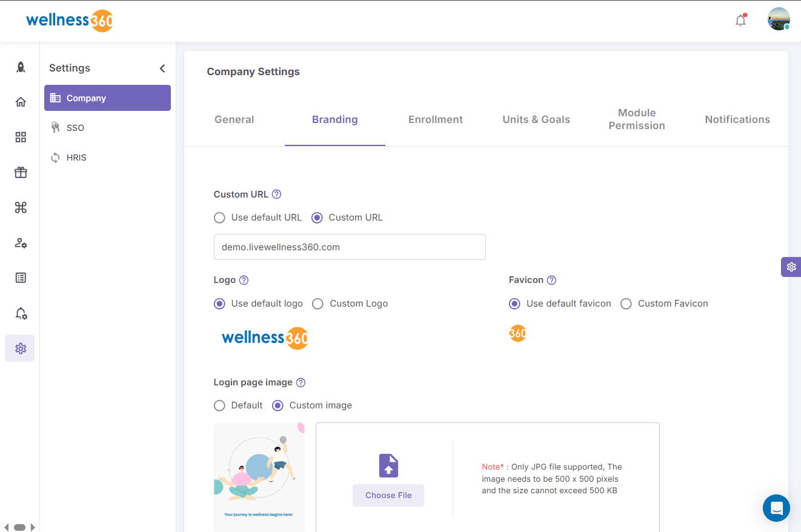The height and width of the screenshot is (532, 801).
Task: Switch to the Enrollment tab
Action: 435,119
